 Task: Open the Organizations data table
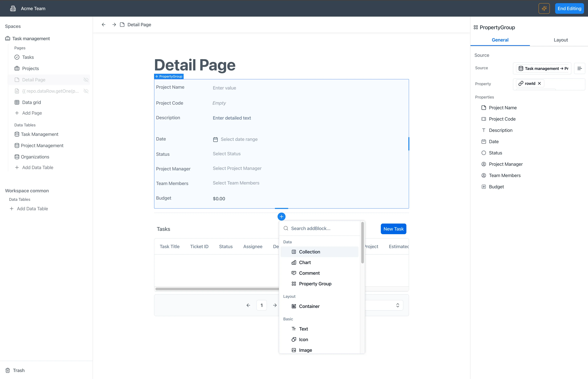pyautogui.click(x=35, y=157)
